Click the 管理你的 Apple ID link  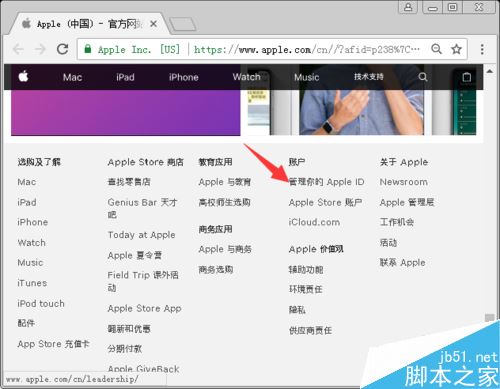[x=326, y=182]
